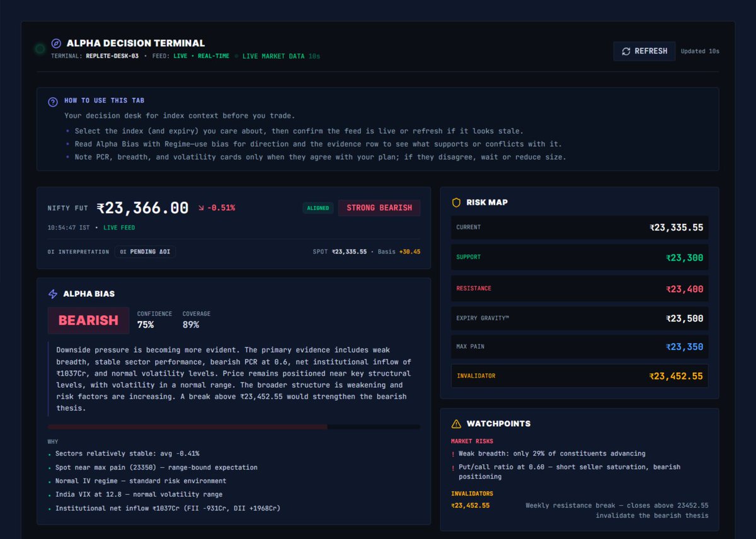The height and width of the screenshot is (539, 756).
Task: Click the Refresh button
Action: click(x=644, y=51)
